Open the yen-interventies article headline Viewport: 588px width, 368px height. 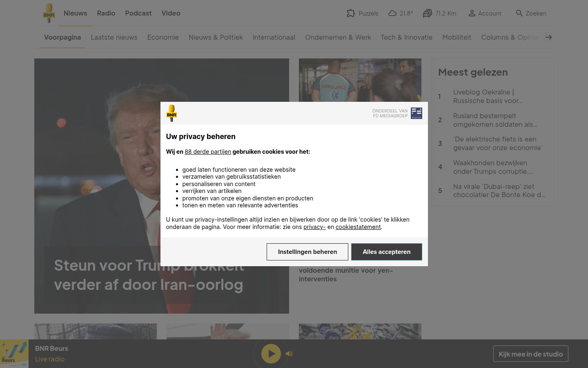[x=346, y=274]
